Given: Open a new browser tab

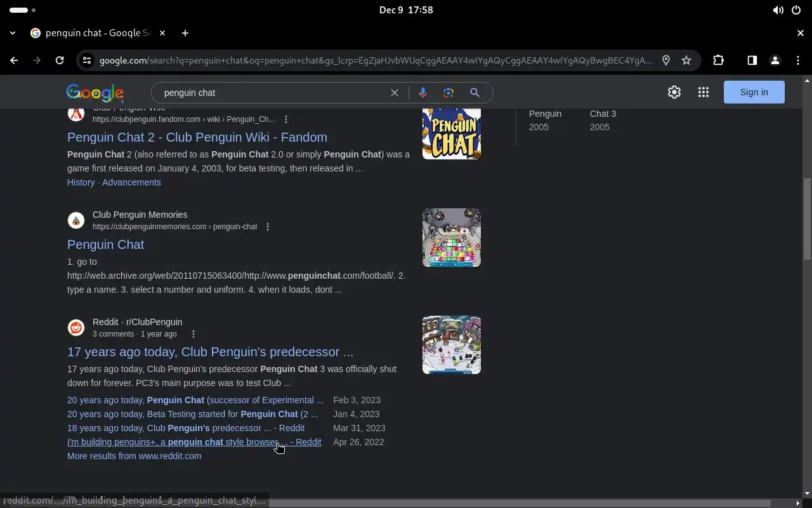Looking at the screenshot, I should click(185, 33).
